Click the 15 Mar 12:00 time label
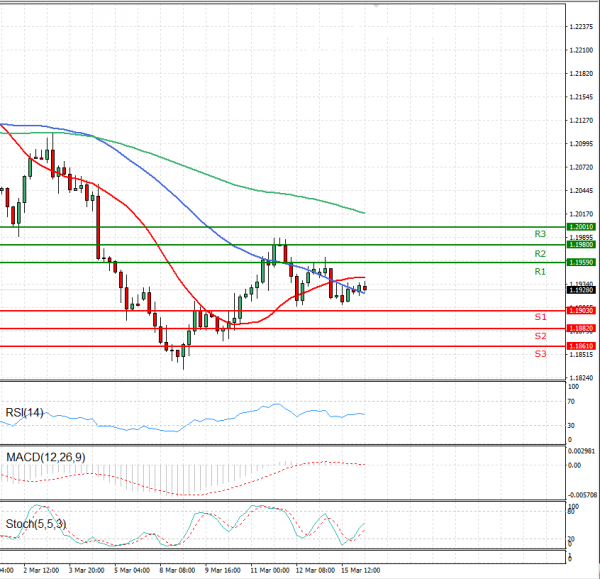 (360, 571)
